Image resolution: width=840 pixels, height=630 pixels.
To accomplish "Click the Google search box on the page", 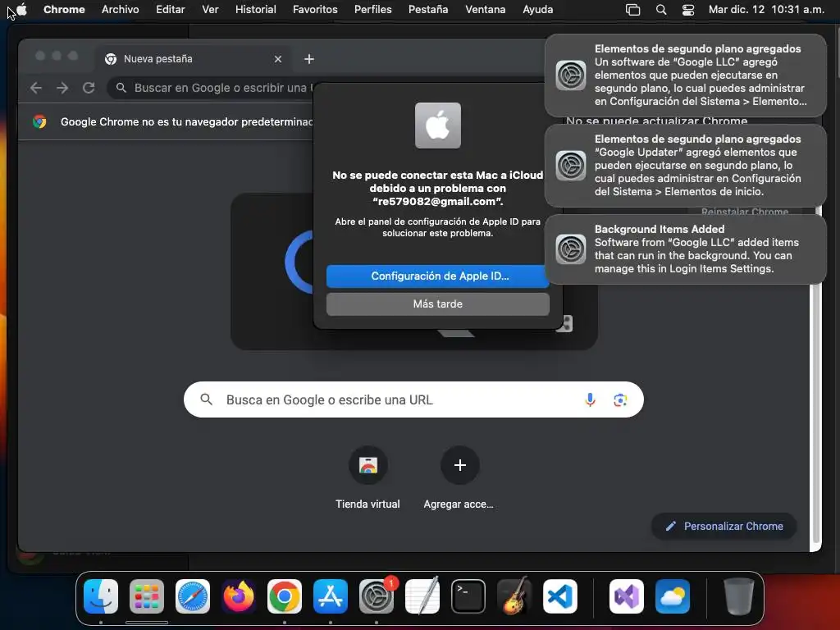I will click(413, 399).
